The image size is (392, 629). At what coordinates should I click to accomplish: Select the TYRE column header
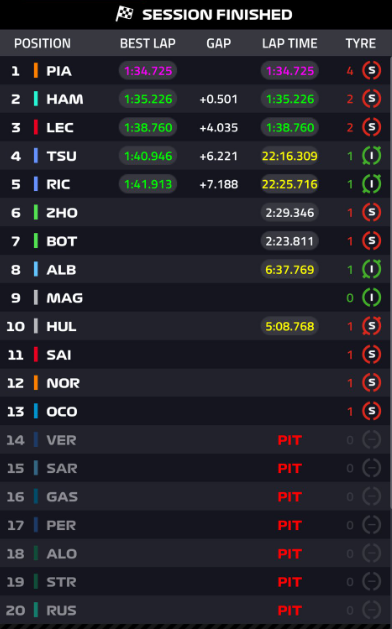(x=360, y=43)
